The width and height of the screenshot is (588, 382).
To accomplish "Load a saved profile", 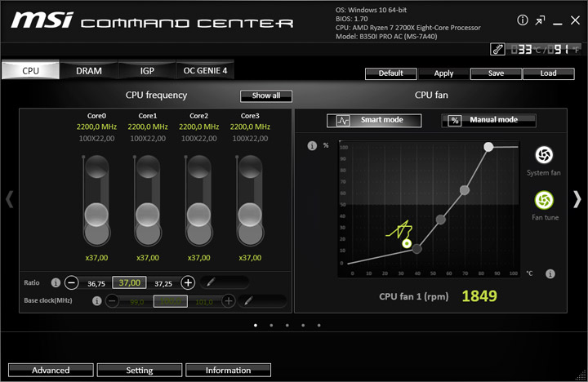I will pos(548,73).
